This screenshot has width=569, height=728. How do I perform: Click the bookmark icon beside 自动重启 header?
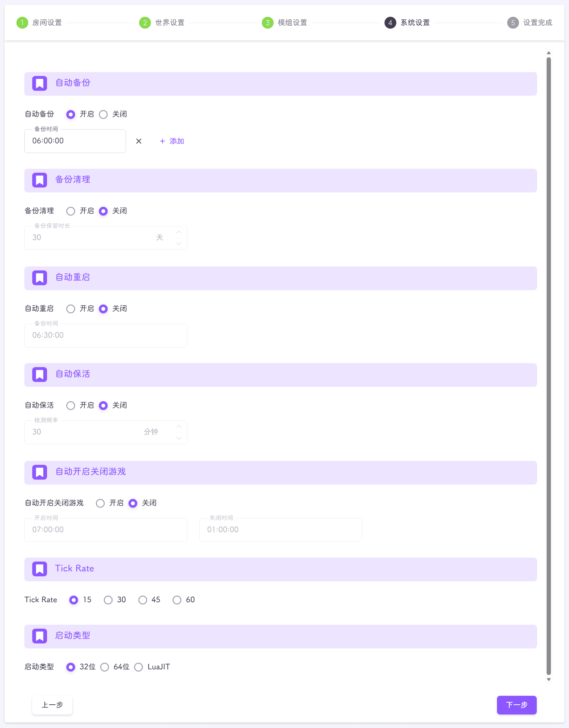coord(40,278)
